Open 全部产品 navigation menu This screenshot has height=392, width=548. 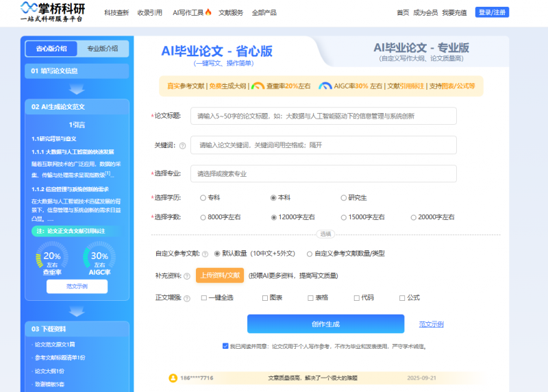coord(264,12)
